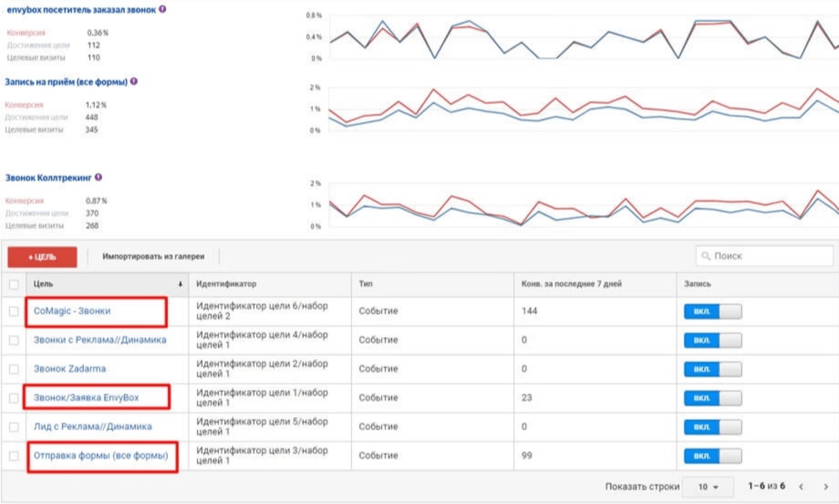
Task: Click the Идентификатор column header
Action: pos(226,284)
